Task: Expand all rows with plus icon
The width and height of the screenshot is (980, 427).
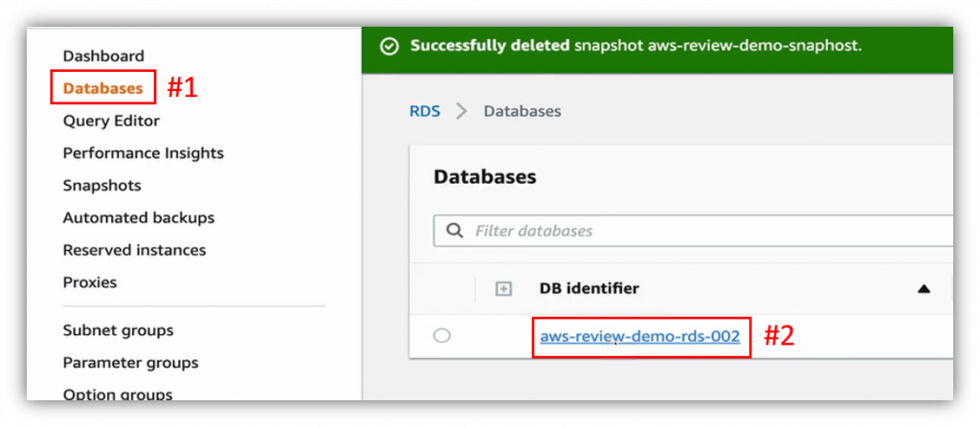Action: (x=503, y=289)
